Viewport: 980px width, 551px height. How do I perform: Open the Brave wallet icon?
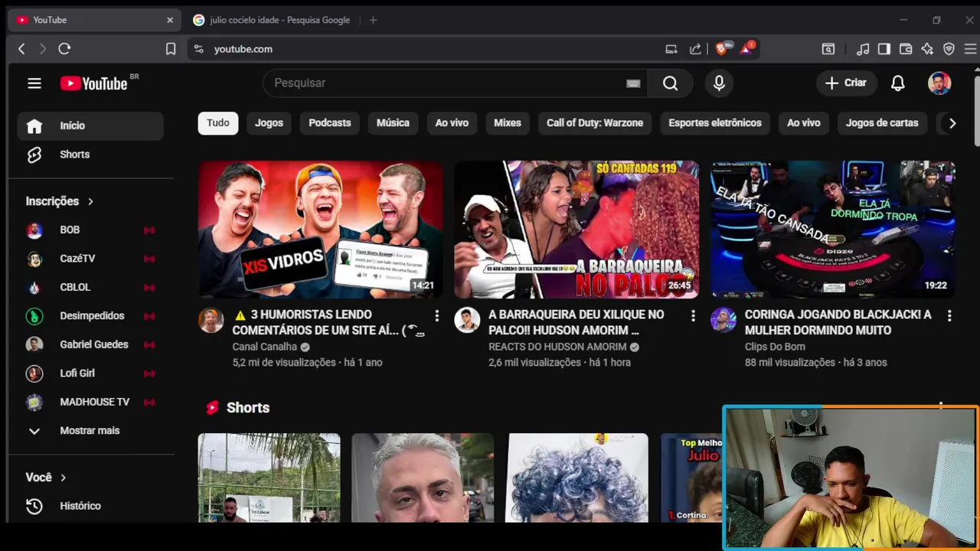point(906,49)
